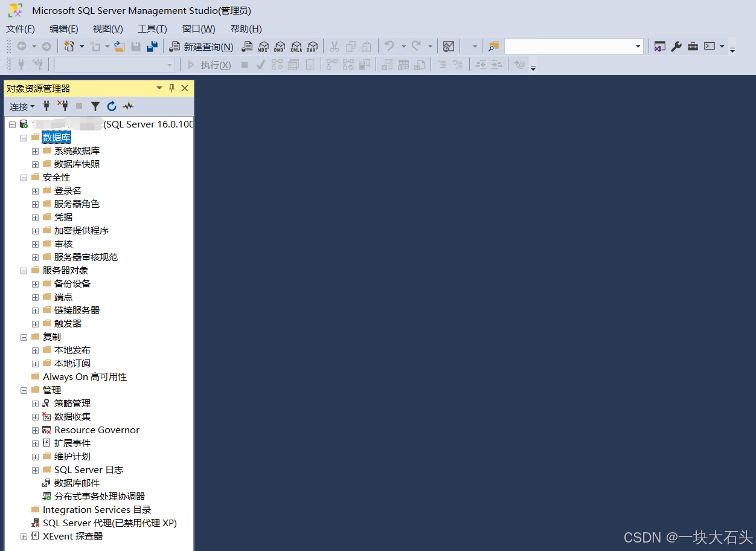Open the search combo box dropdown arrow
The image size is (756, 551).
pyautogui.click(x=638, y=47)
